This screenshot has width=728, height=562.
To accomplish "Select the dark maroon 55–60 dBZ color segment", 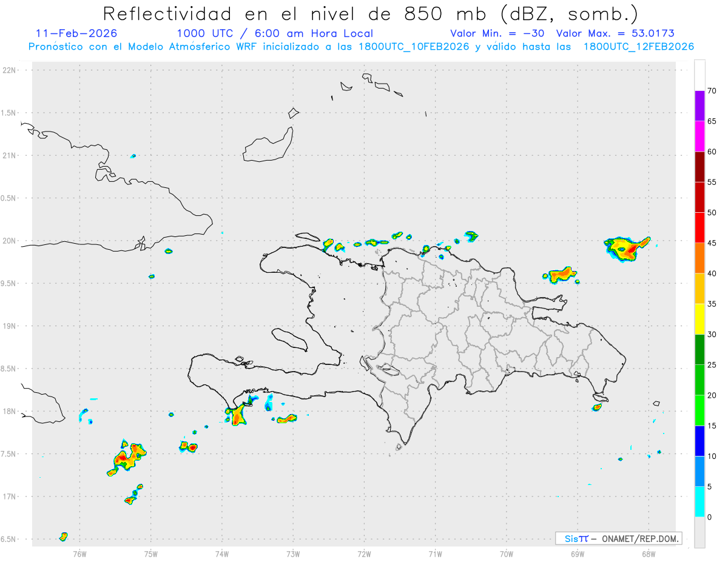I will coord(699,167).
